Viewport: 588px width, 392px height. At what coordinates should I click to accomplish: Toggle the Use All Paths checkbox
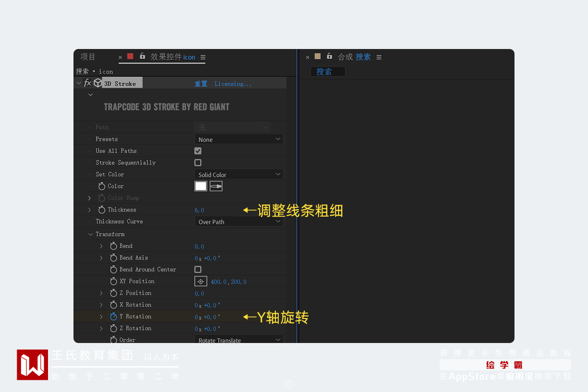pos(198,151)
